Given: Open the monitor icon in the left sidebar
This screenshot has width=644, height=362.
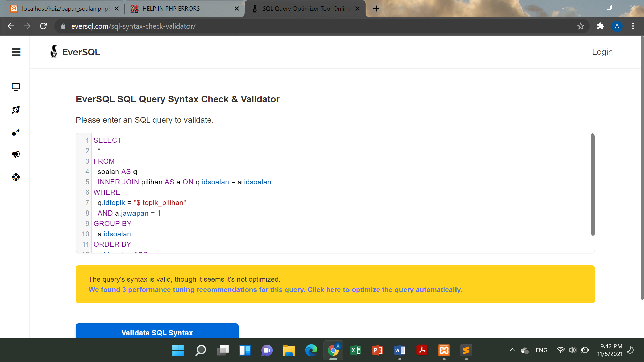Looking at the screenshot, I should tap(16, 87).
